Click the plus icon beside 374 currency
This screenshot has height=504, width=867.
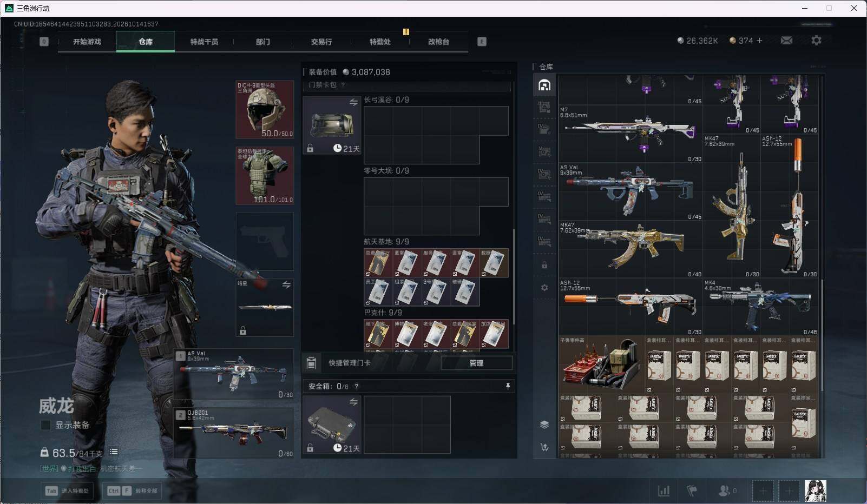tap(759, 41)
